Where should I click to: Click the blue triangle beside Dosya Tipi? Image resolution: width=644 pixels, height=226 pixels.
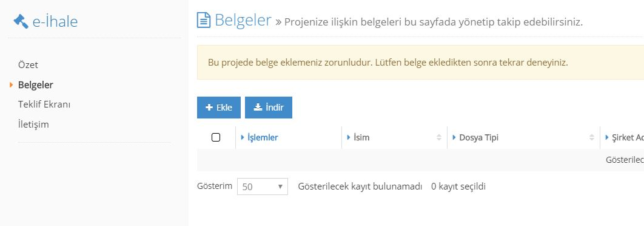[454, 137]
